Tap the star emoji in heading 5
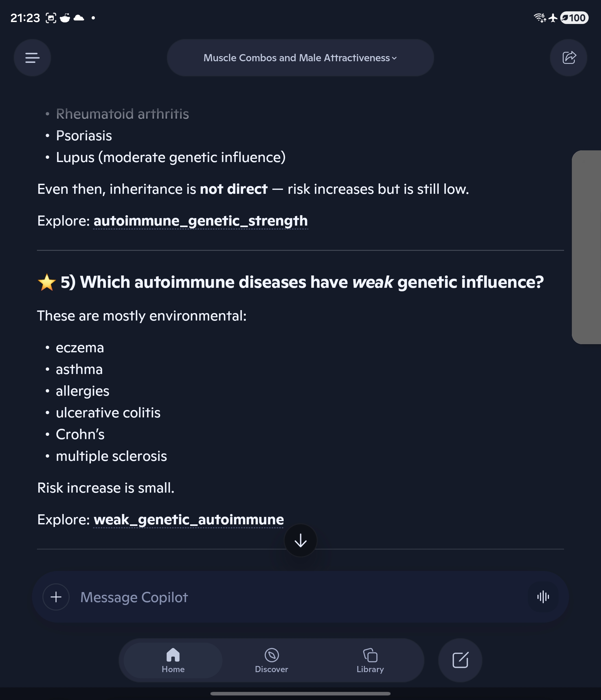Image resolution: width=601 pixels, height=700 pixels. coord(47,282)
